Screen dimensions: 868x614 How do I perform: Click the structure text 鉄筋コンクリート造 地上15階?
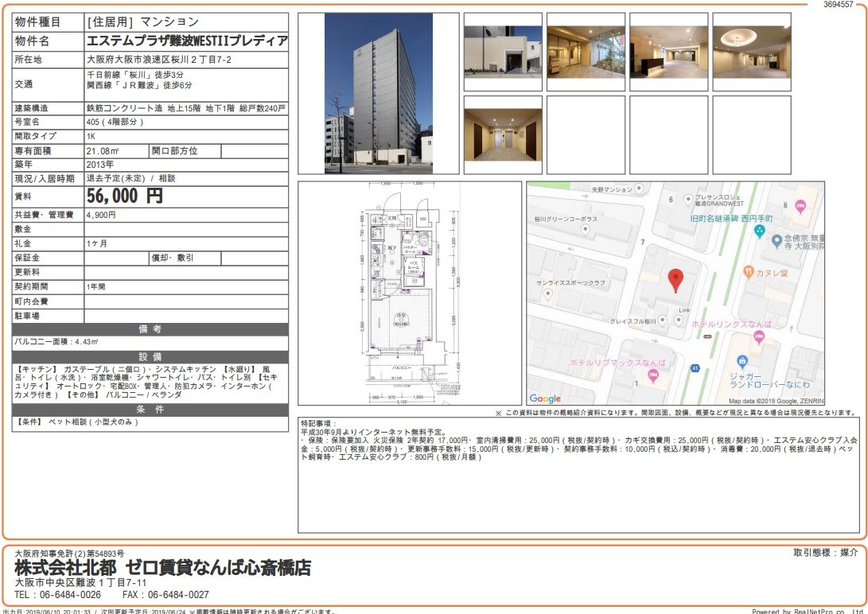(x=143, y=108)
